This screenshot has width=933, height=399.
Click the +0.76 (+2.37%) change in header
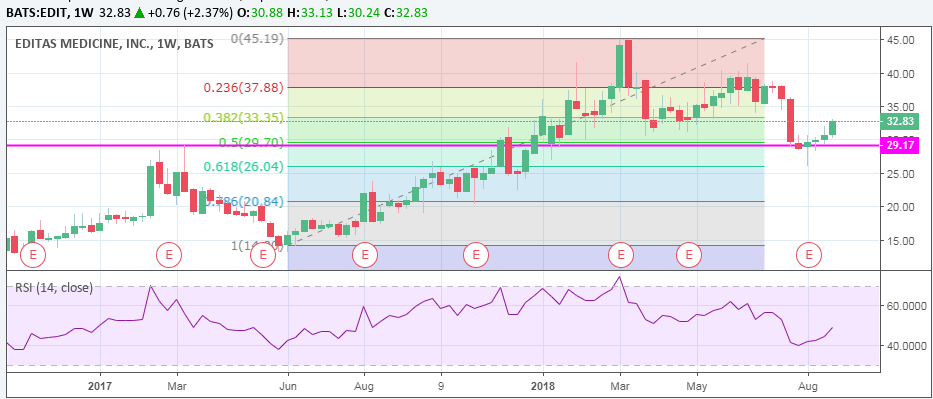(x=190, y=12)
